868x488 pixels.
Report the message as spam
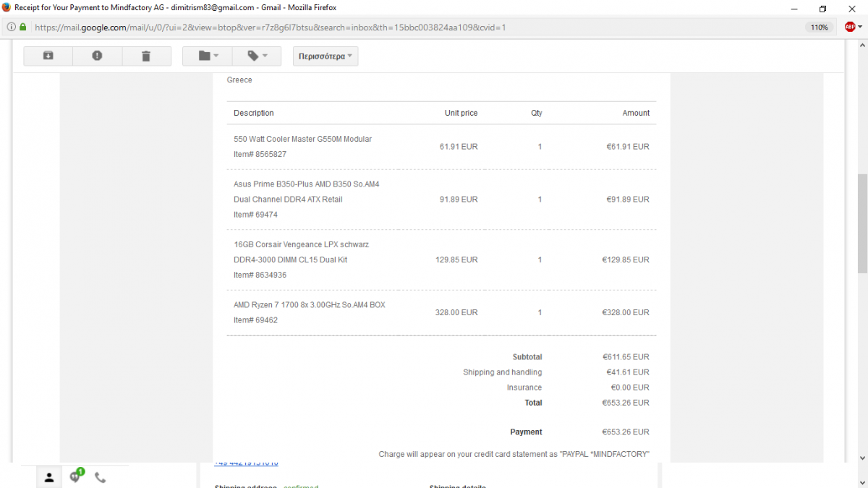[x=97, y=56]
